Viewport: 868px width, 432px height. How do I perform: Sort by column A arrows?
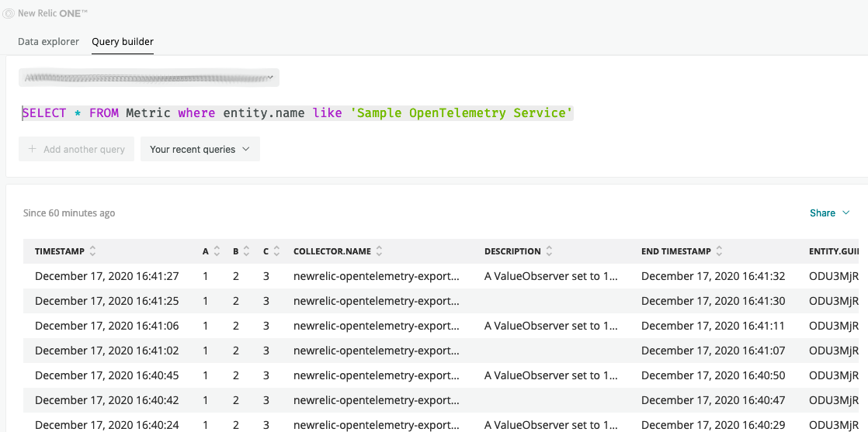[x=217, y=251]
